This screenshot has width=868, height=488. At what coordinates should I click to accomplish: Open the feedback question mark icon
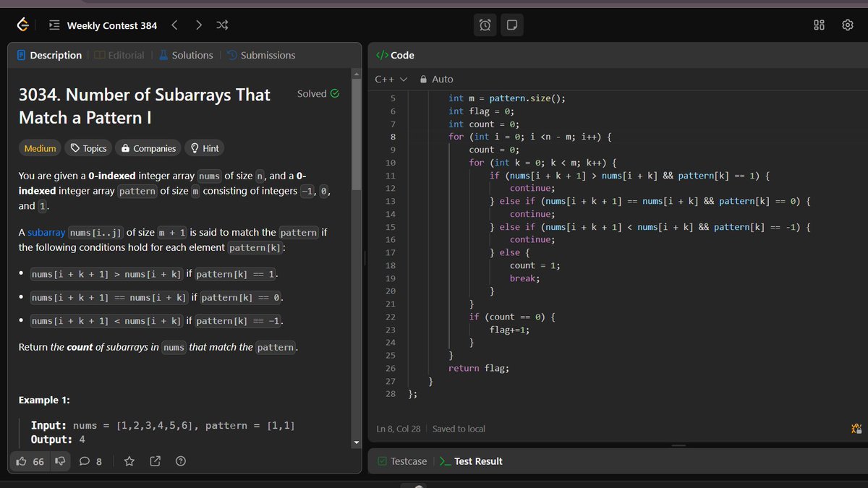(181, 461)
